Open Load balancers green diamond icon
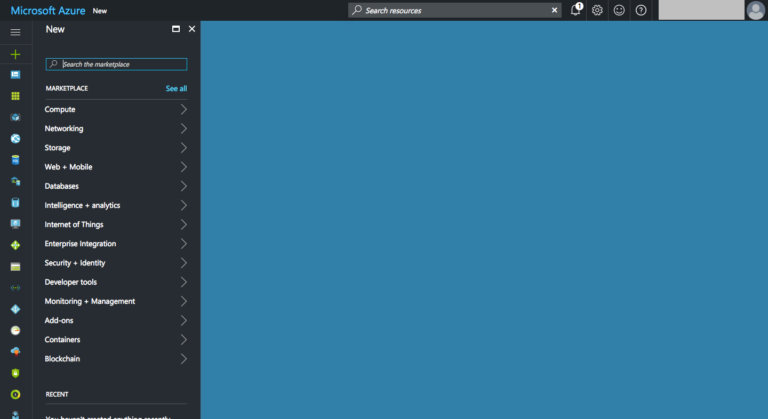The height and width of the screenshot is (419, 768). point(15,245)
